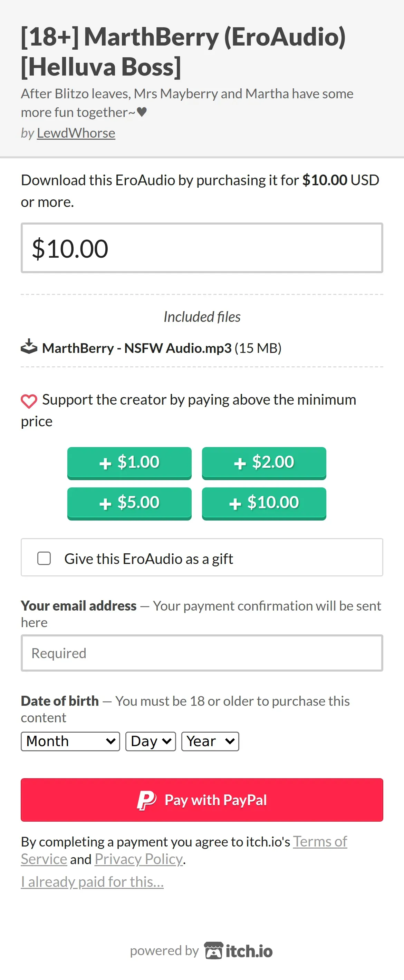
Task: Click the $10.00 price input field
Action: click(x=202, y=248)
